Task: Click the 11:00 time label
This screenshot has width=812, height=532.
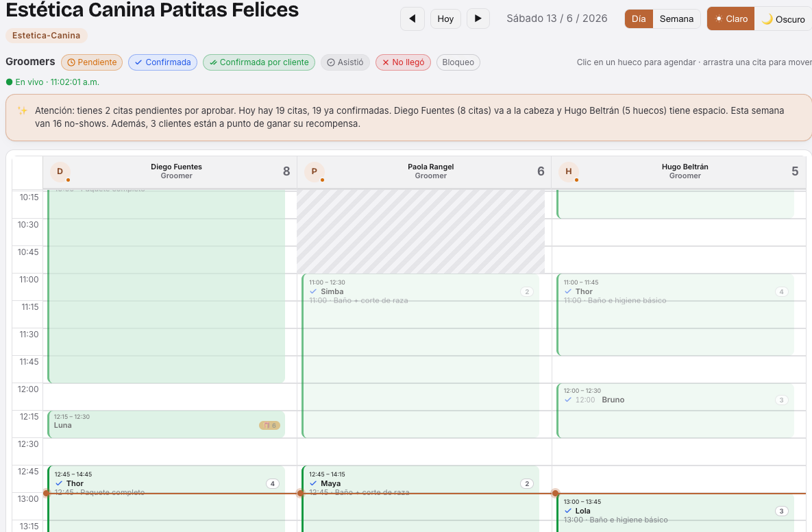Action: click(29, 279)
